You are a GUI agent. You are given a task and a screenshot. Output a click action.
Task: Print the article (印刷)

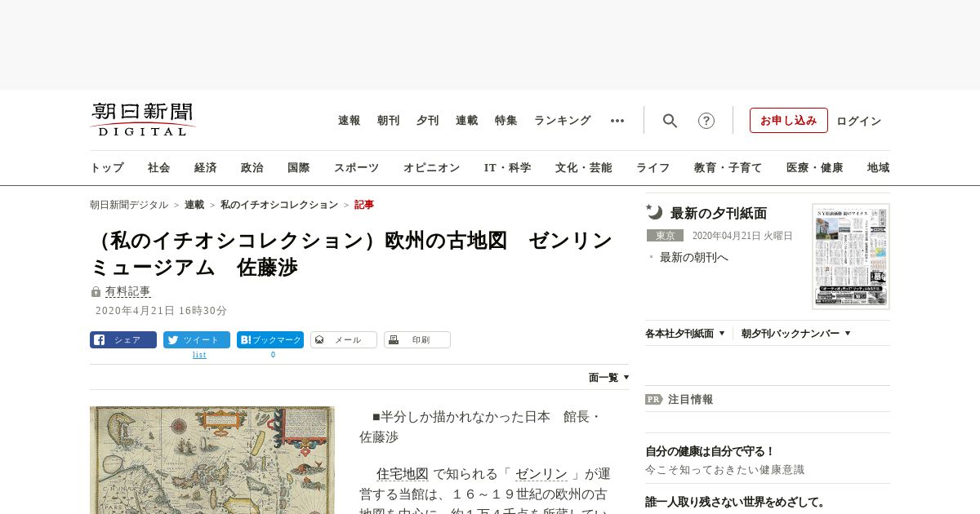(x=417, y=339)
